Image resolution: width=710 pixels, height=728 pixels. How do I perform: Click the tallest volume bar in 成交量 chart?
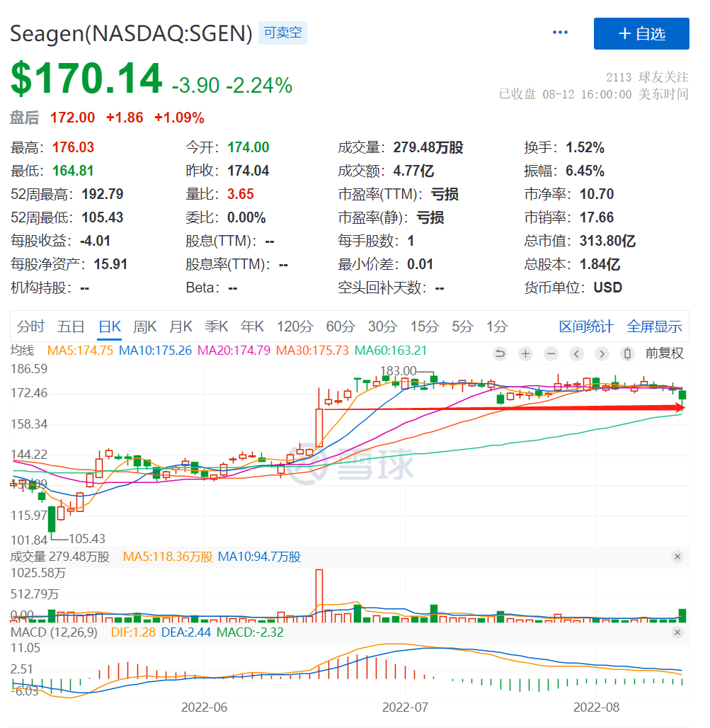coord(319,595)
